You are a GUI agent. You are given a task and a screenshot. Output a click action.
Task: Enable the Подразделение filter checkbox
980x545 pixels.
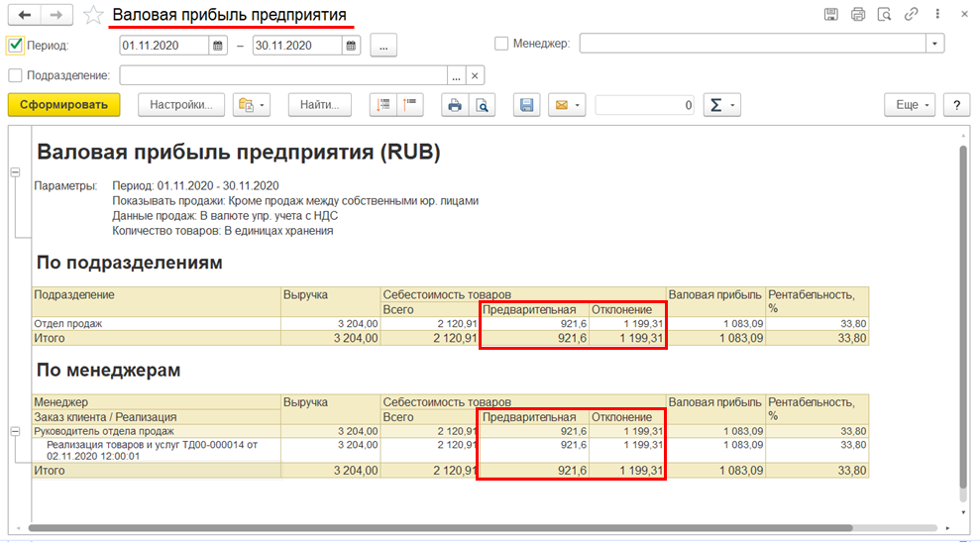click(15, 75)
